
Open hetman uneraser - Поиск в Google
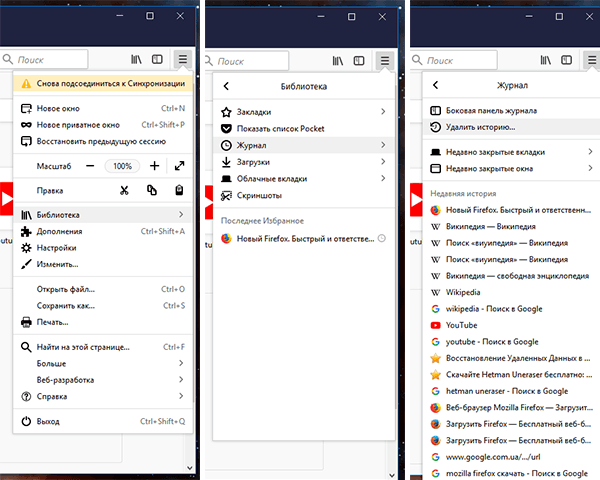pyautogui.click(x=512, y=391)
